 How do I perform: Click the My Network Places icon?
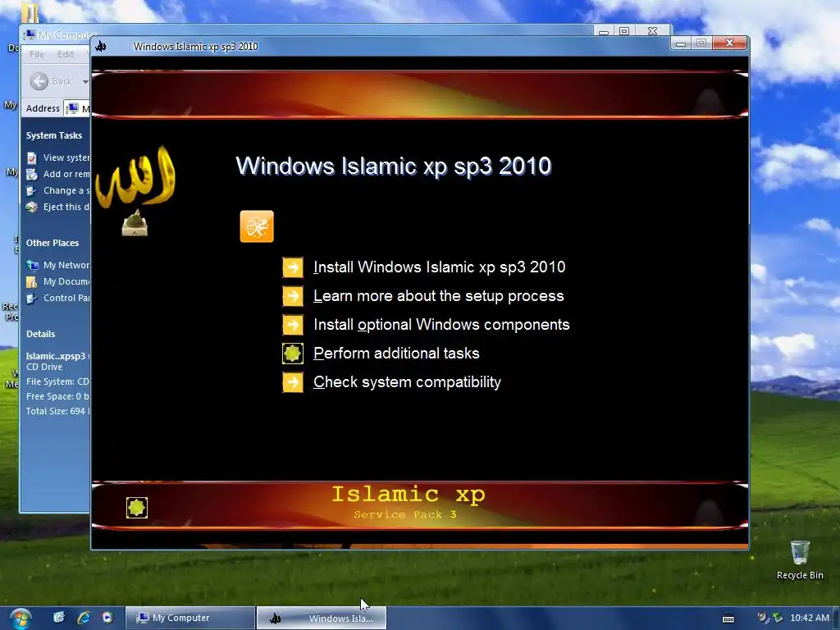tap(32, 265)
